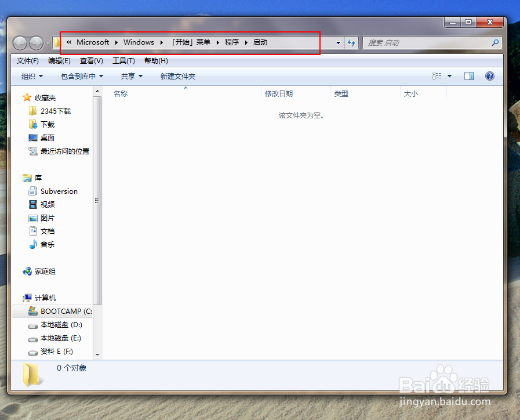The width and height of the screenshot is (520, 420).
Task: Open 本地磁盘 (D:) drive
Action: click(x=55, y=325)
